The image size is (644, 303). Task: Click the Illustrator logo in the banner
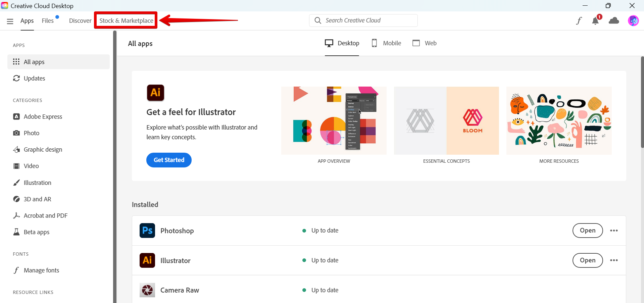[x=155, y=93]
